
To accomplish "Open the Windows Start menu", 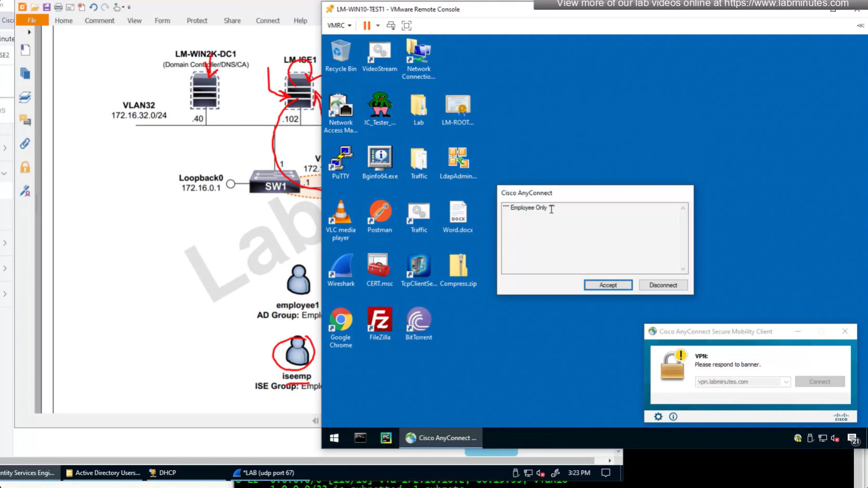I will tap(334, 438).
